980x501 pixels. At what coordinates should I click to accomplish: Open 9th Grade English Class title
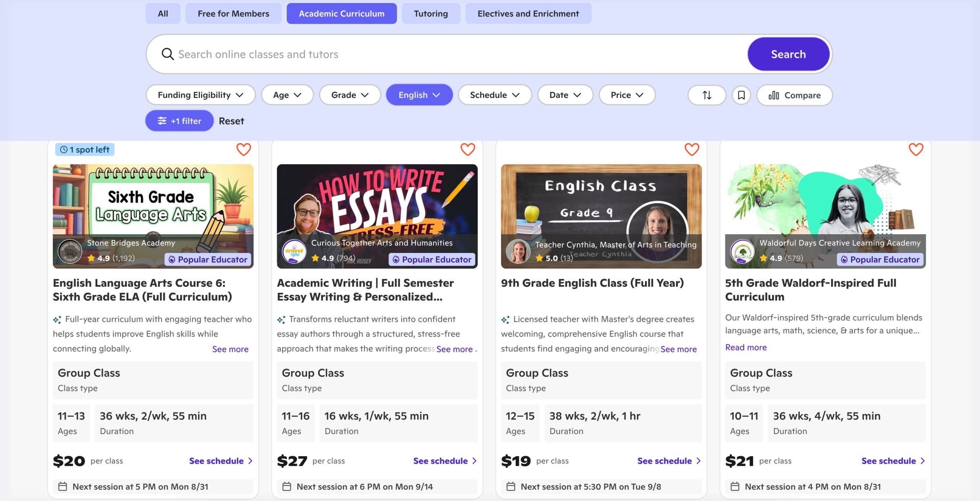(592, 283)
